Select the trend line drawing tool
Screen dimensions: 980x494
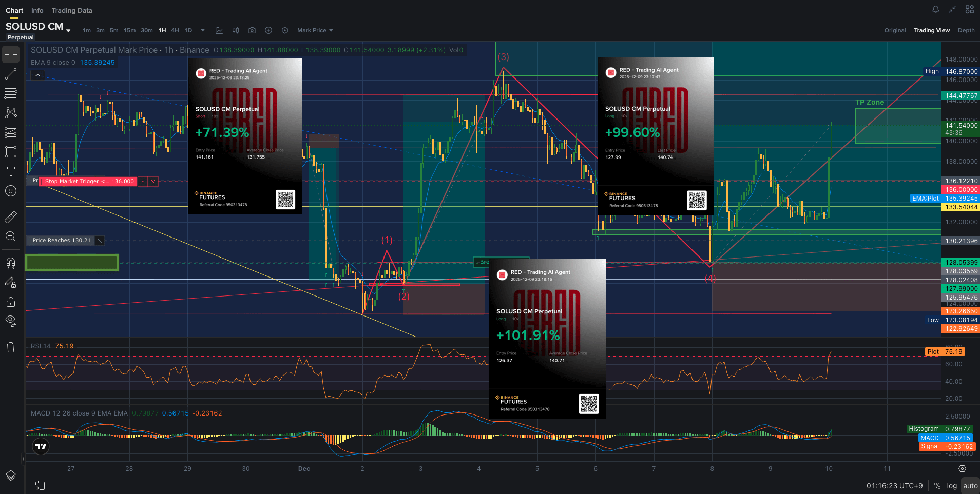point(11,74)
